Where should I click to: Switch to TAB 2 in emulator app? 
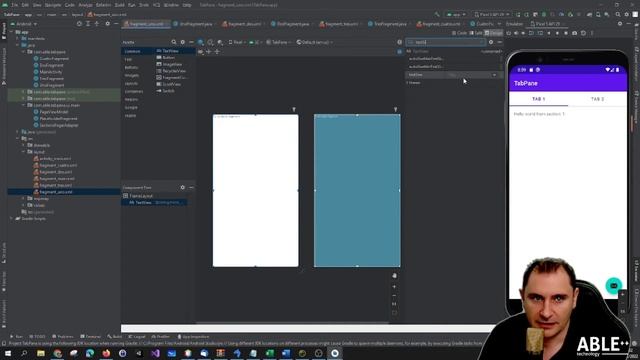[597, 99]
